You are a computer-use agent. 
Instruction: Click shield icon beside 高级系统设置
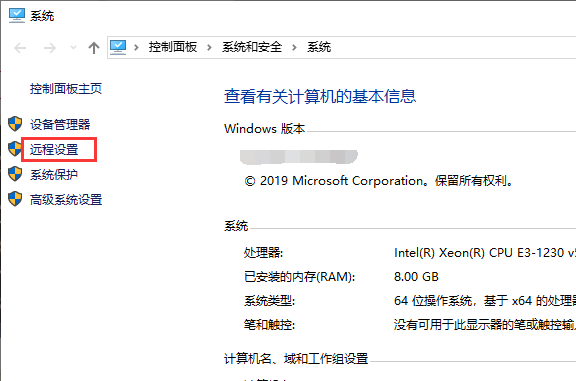(x=15, y=199)
